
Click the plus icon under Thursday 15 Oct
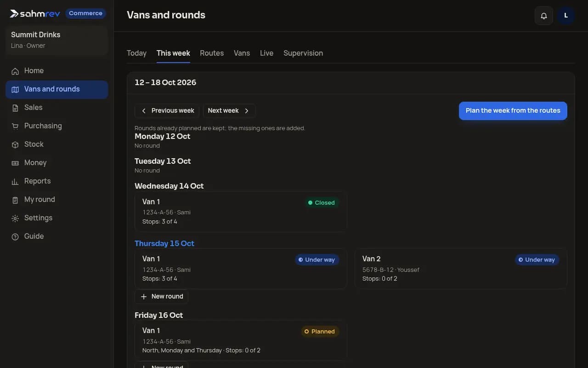click(144, 297)
